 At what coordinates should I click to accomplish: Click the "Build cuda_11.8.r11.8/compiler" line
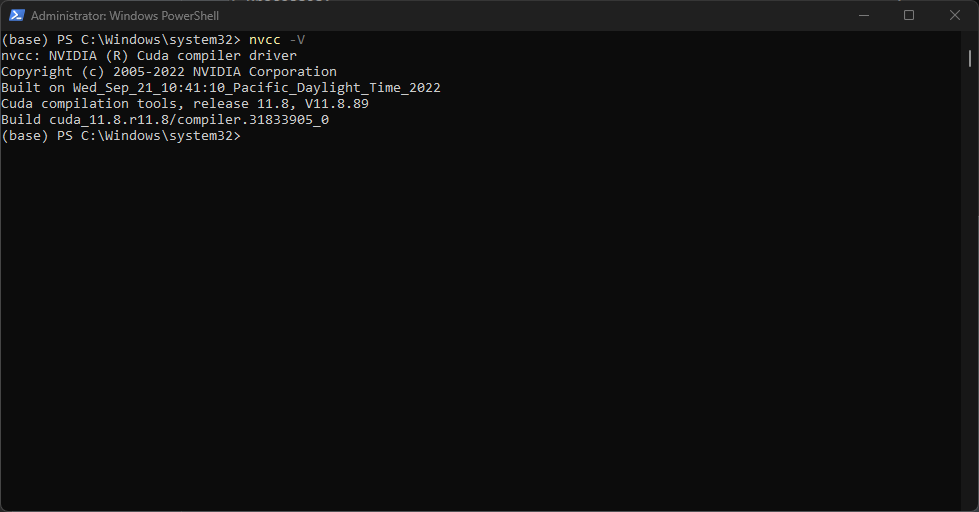coord(165,120)
